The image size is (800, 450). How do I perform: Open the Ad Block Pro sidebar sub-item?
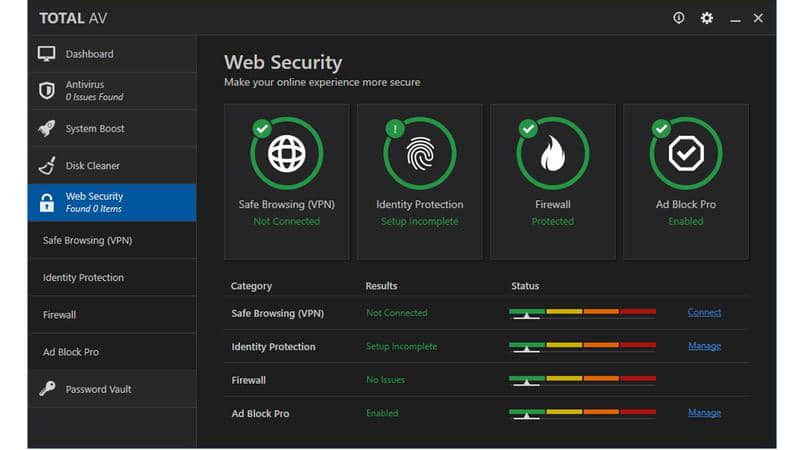[x=113, y=352]
